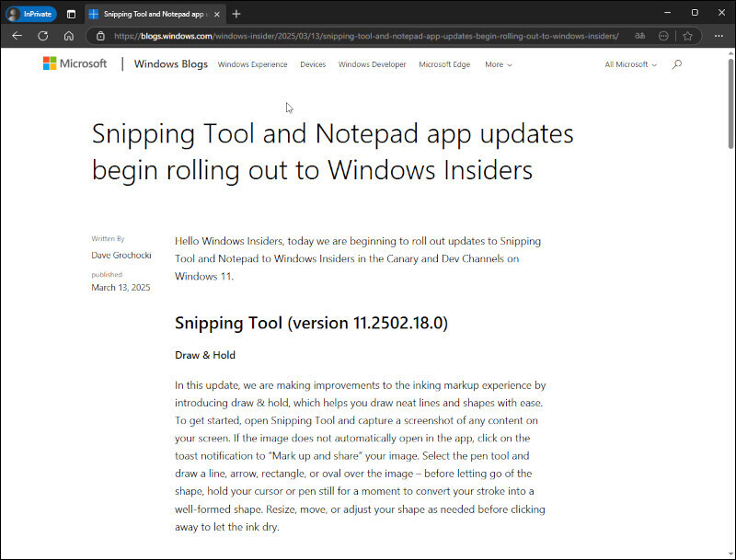Open Windows Experience menu item
Viewport: 736px width, 560px height.
252,64
